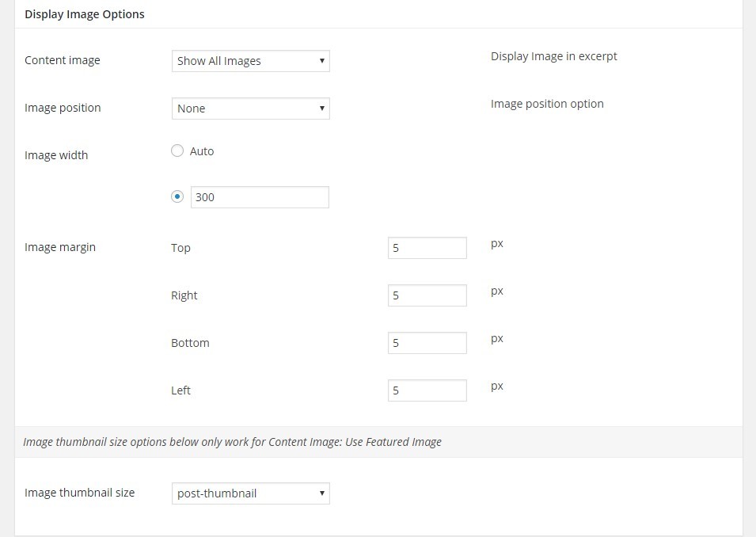Image resolution: width=756 pixels, height=537 pixels.
Task: Select the custom width radio button
Action: (177, 197)
